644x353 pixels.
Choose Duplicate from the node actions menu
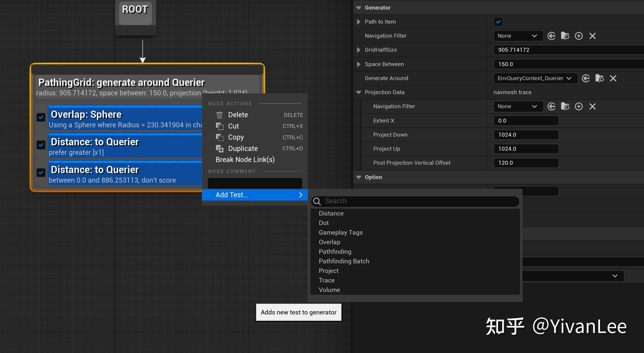[x=243, y=149]
